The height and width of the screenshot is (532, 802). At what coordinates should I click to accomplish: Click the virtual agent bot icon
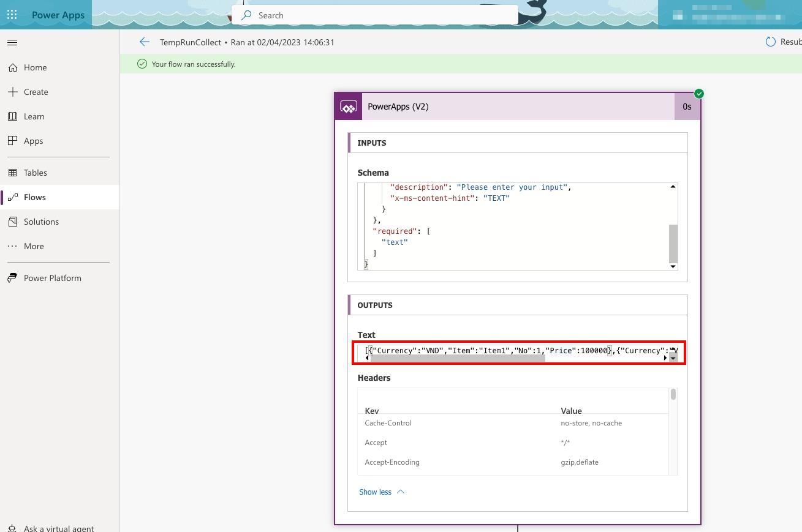[x=12, y=528]
